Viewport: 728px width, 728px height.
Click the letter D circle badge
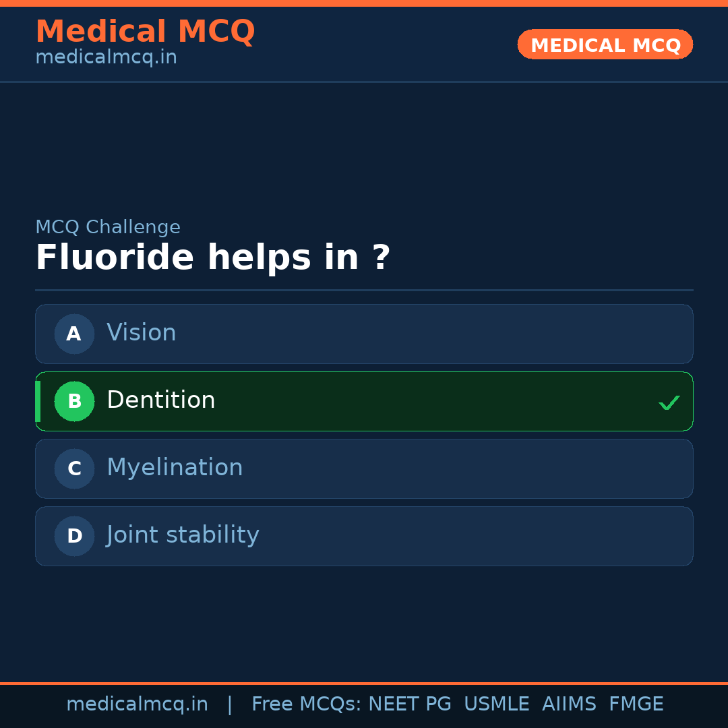(x=74, y=536)
